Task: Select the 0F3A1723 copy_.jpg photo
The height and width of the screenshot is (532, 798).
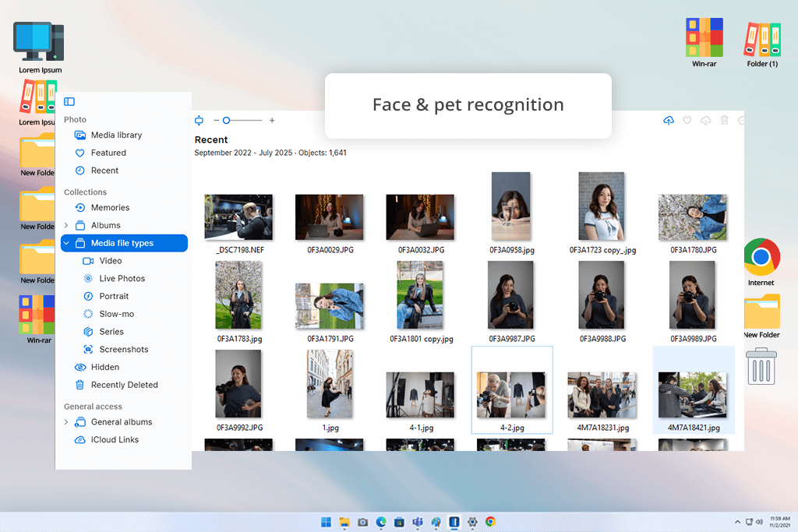Action: pos(602,206)
